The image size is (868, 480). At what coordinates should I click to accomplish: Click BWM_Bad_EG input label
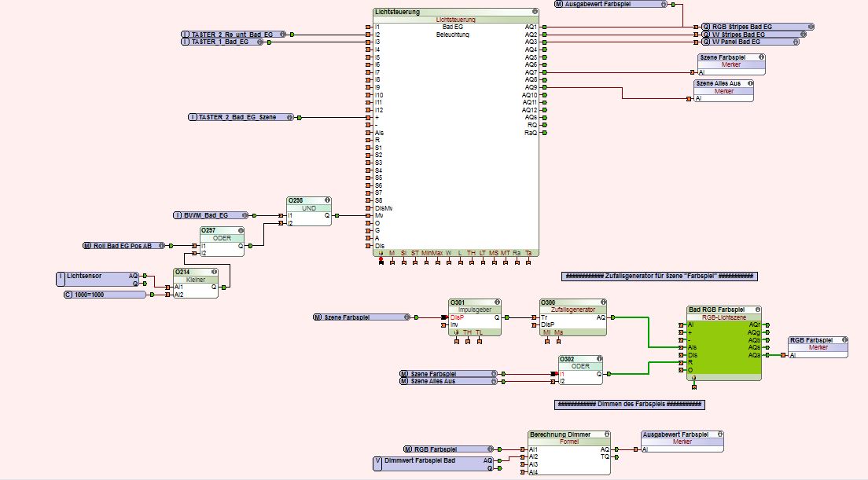(x=206, y=215)
